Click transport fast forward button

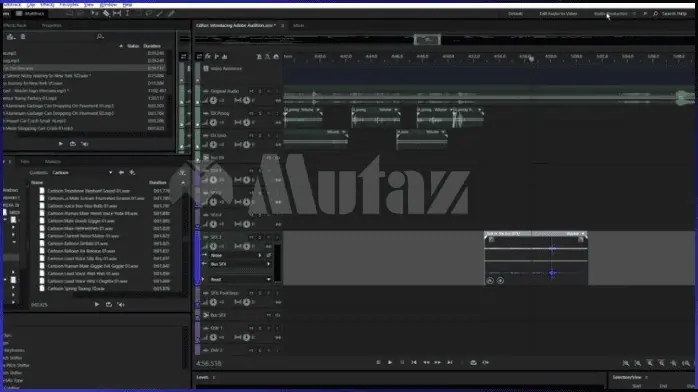pyautogui.click(x=438, y=363)
